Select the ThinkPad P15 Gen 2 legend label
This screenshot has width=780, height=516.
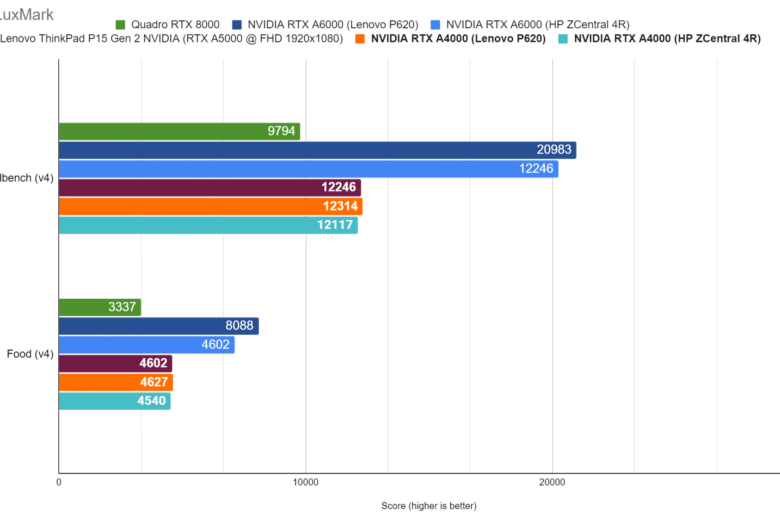point(172,39)
